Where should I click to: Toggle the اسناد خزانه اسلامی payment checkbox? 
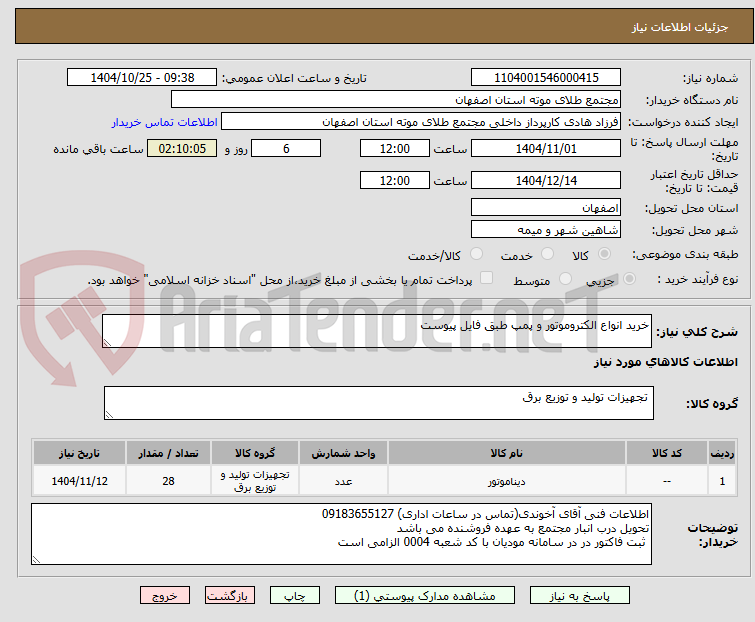486,278
